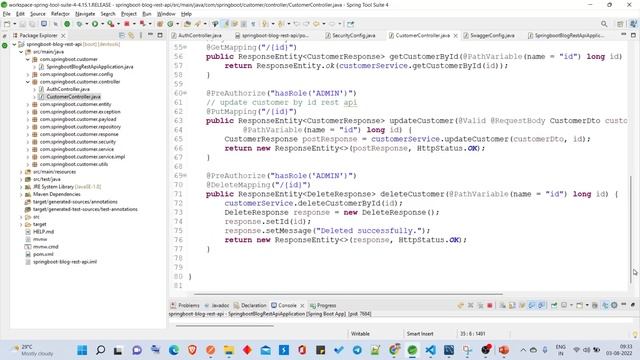This screenshot has height=360, width=640.
Task: Maximize the editor area icon
Action: coord(633,36)
